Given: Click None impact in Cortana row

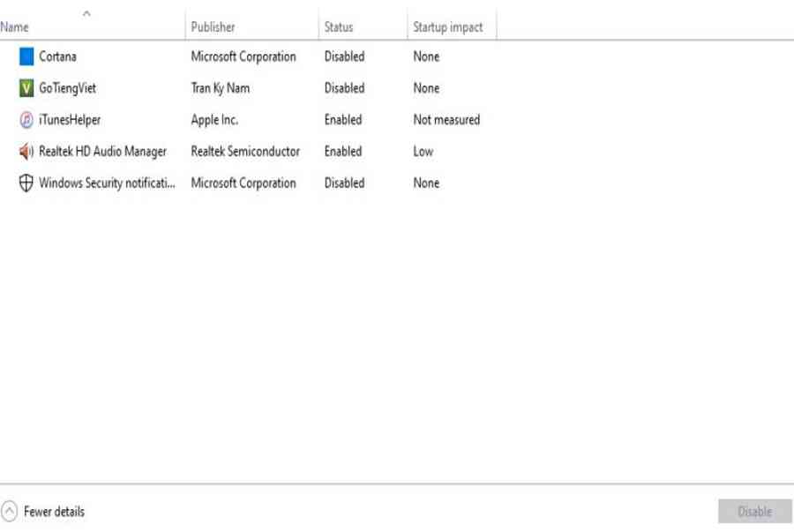Looking at the screenshot, I should tap(426, 56).
